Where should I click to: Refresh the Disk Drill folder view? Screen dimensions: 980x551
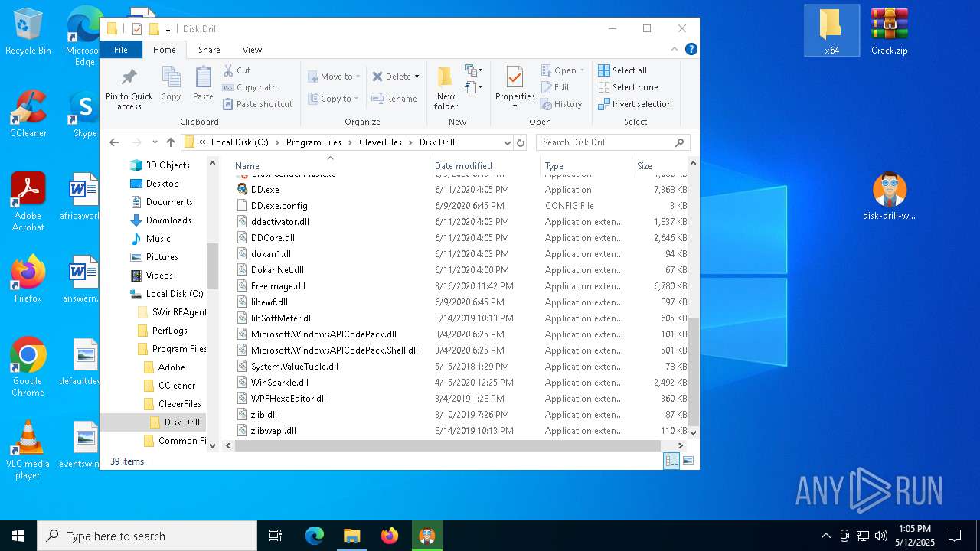[x=521, y=142]
